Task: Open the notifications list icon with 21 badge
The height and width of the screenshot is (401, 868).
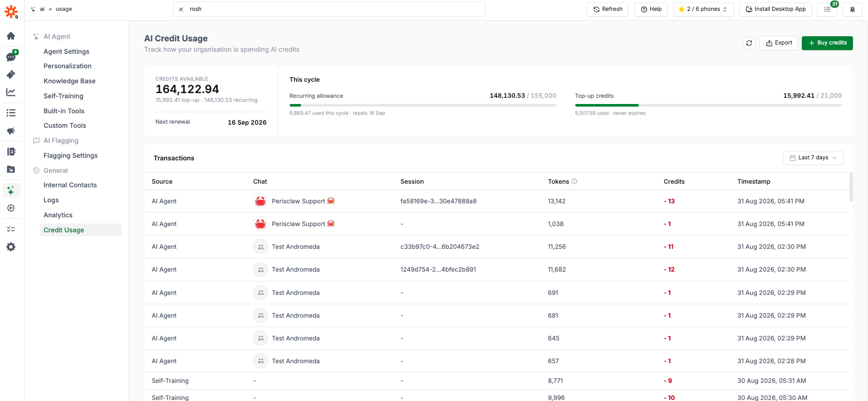Action: [x=827, y=9]
